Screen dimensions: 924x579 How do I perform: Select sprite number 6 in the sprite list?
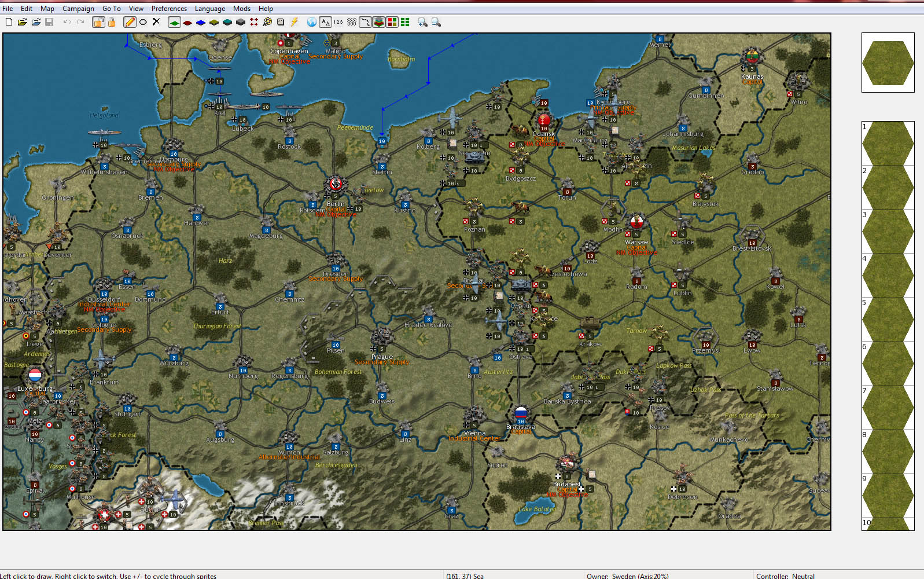888,364
